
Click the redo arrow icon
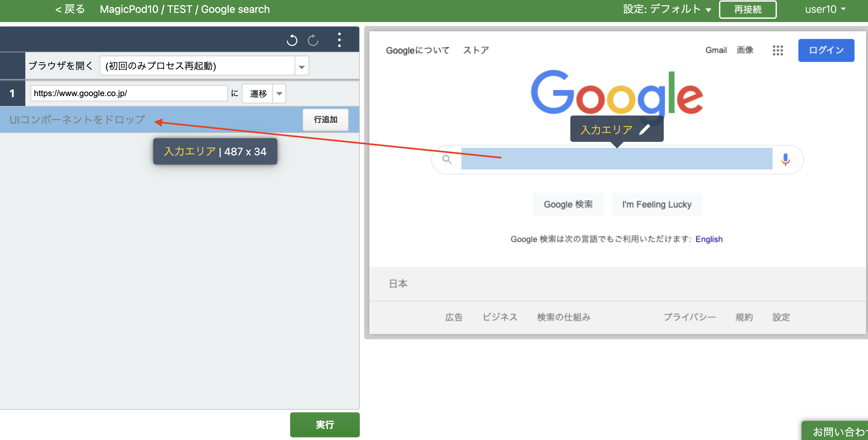pos(313,40)
